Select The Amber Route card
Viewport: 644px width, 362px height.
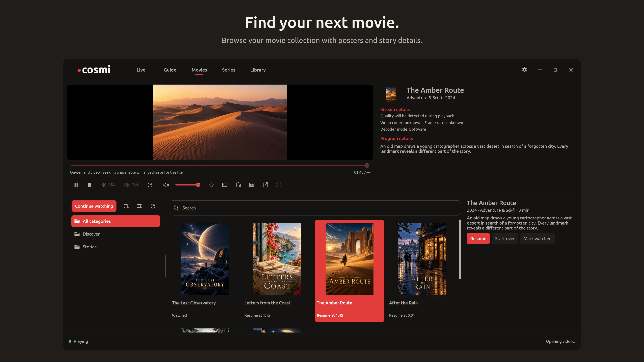350,271
